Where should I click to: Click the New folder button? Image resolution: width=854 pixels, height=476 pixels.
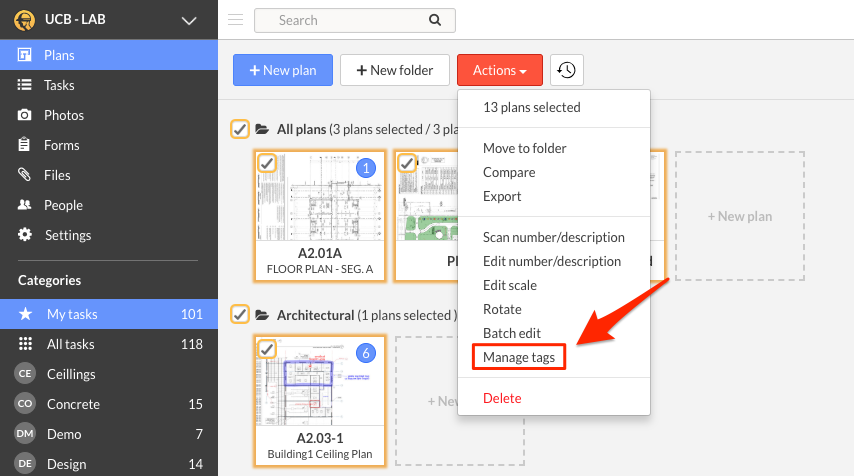[x=394, y=70]
